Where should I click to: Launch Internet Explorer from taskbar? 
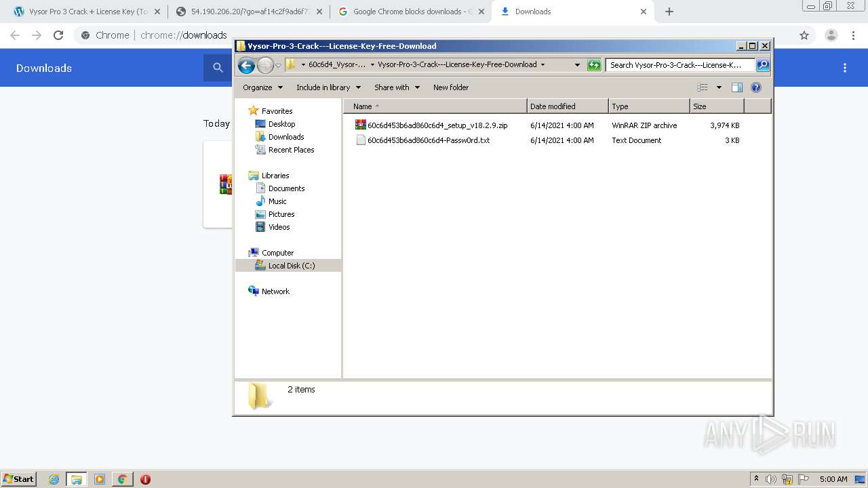[x=54, y=479]
